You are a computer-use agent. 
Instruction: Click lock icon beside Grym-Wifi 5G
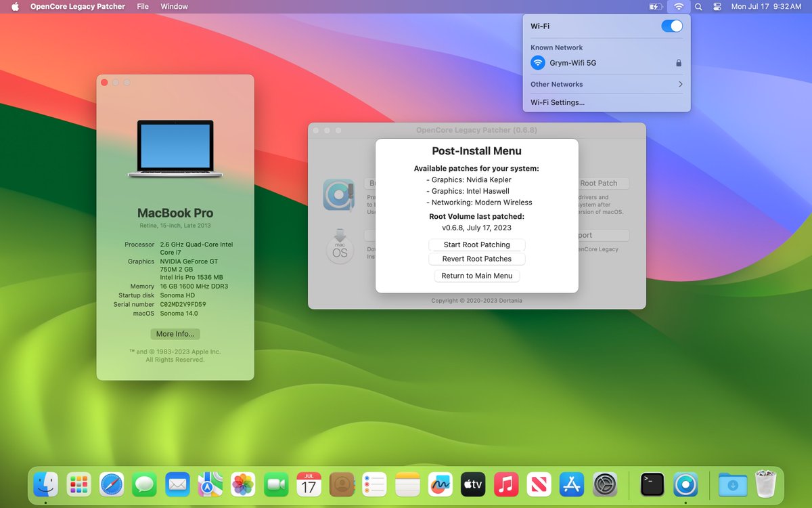tap(679, 63)
